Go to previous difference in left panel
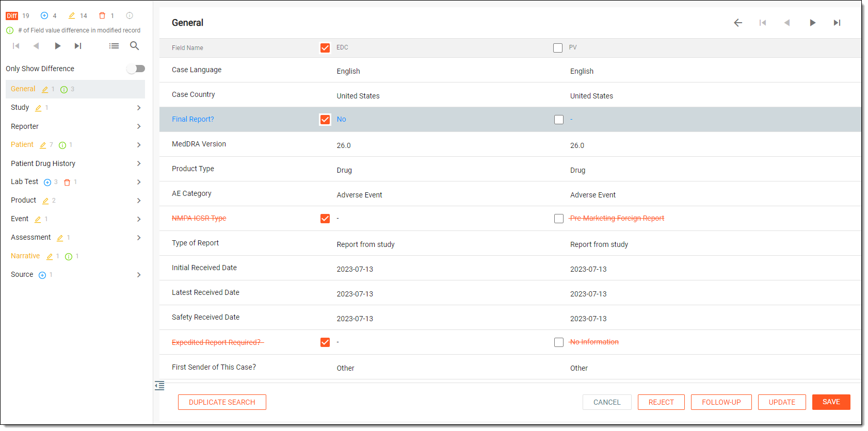The width and height of the screenshot is (868, 431). coord(36,46)
